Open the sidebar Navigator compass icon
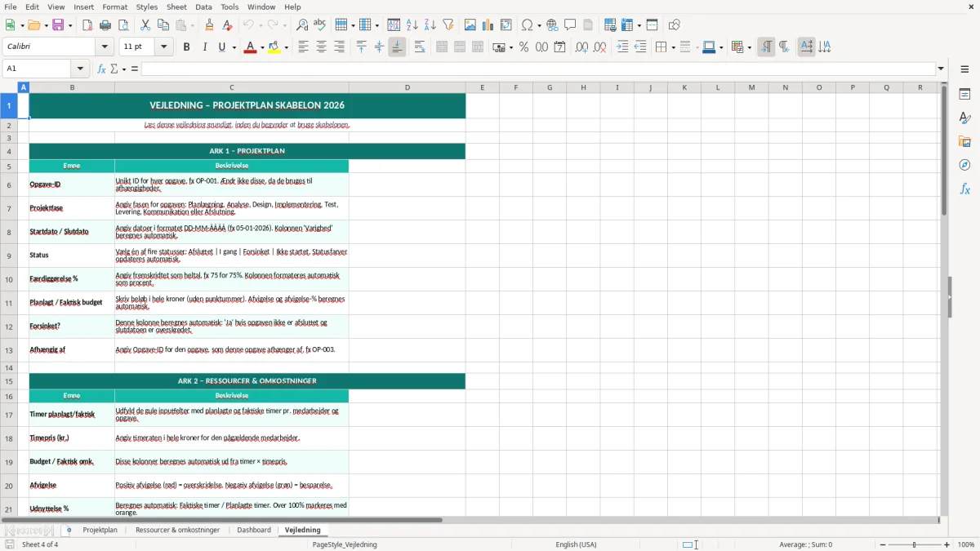 964,165
